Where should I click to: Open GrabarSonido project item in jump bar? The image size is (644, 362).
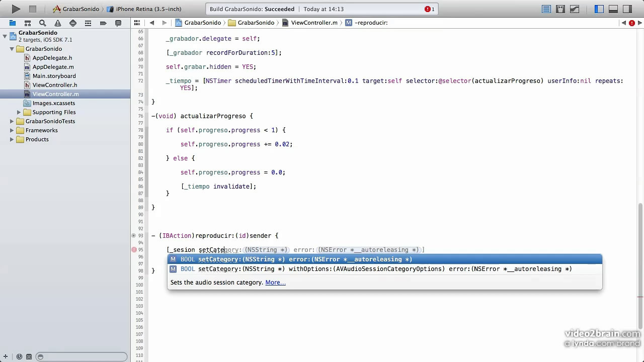tap(198, 23)
